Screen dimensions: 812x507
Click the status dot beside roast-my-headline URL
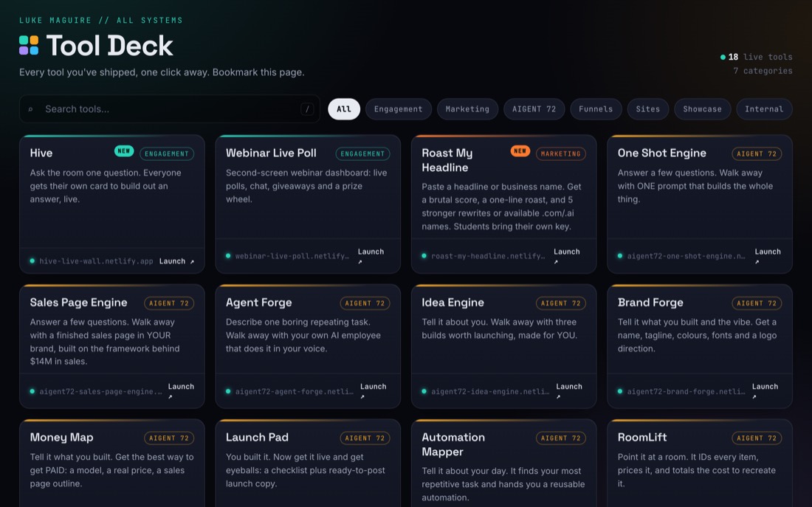[424, 256]
